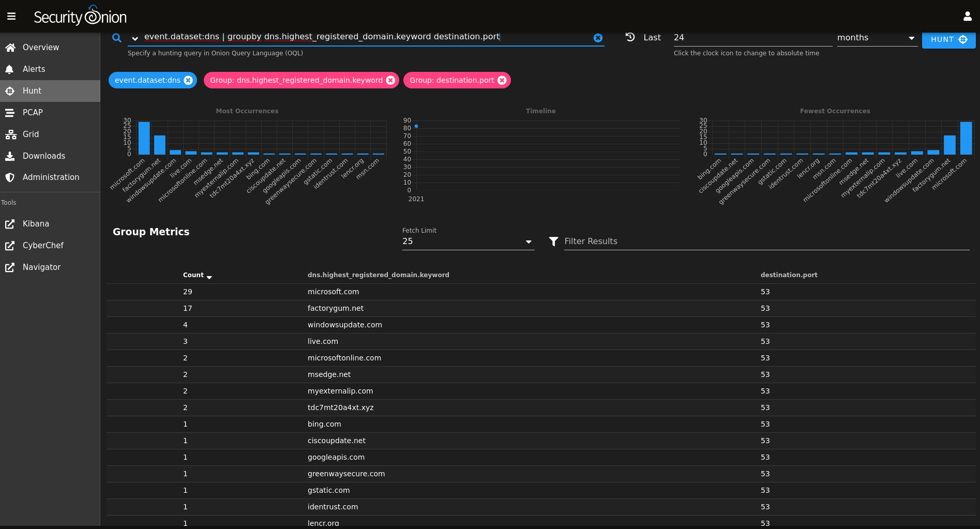Click the CyberChef external-link icon
Screen dimensions: 980x529
coord(9,246)
